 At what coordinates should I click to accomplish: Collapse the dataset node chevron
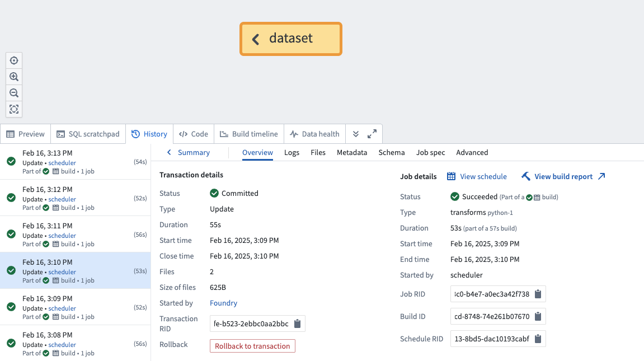(x=256, y=39)
